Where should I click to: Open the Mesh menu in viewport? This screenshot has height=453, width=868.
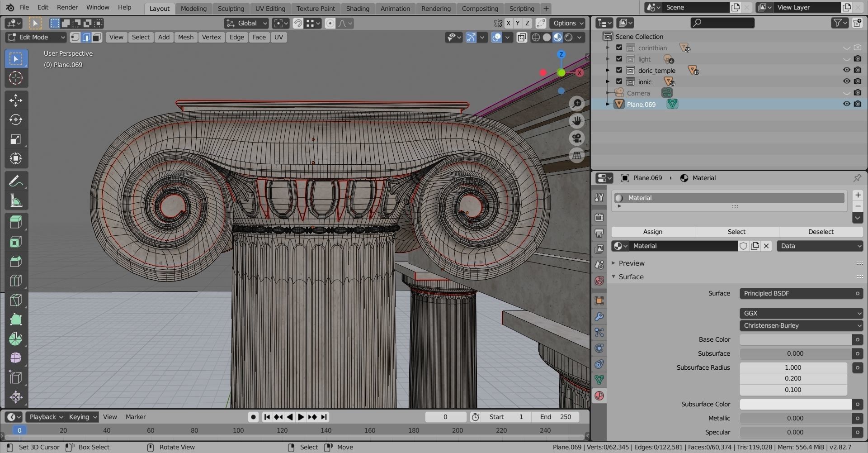[185, 37]
